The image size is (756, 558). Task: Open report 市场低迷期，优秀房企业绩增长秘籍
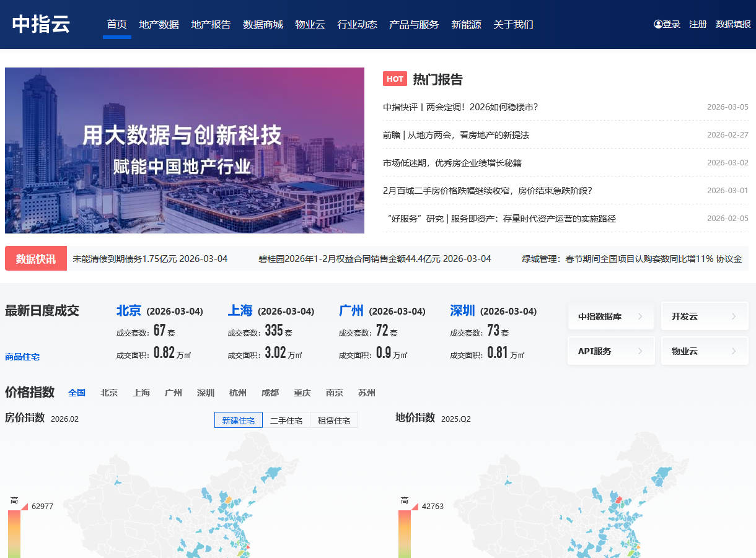tap(452, 163)
